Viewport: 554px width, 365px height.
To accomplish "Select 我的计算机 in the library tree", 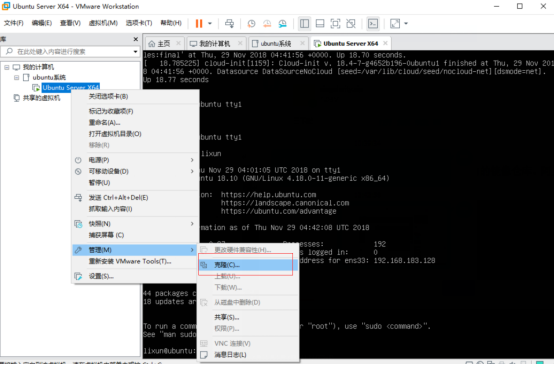I will pos(38,67).
